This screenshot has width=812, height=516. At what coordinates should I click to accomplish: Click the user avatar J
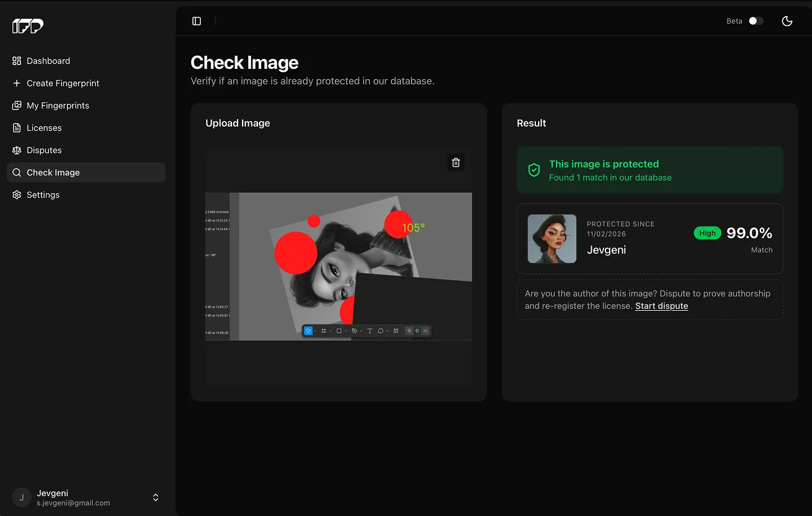(x=22, y=497)
